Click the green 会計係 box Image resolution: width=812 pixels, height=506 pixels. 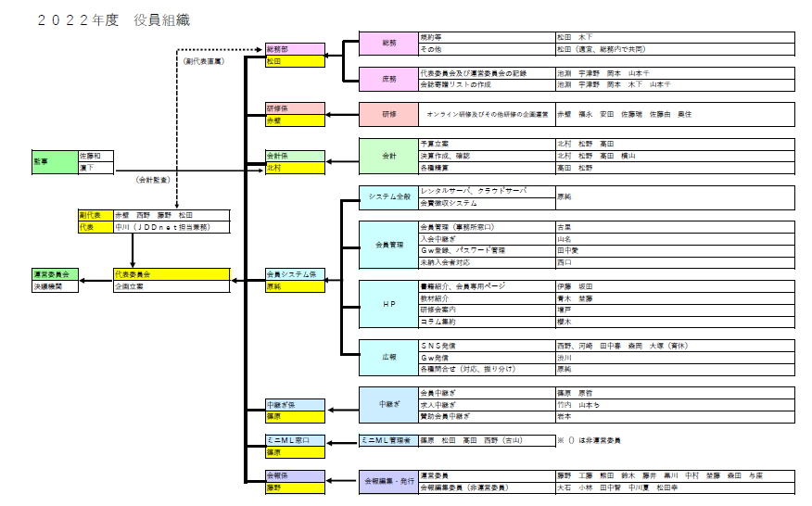[x=294, y=156]
